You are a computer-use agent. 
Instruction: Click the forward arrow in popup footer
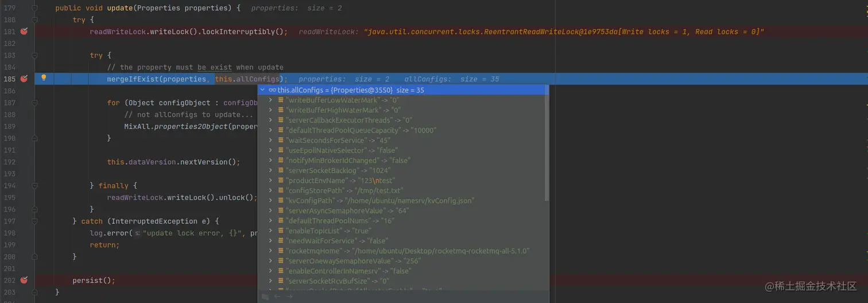pos(289,297)
